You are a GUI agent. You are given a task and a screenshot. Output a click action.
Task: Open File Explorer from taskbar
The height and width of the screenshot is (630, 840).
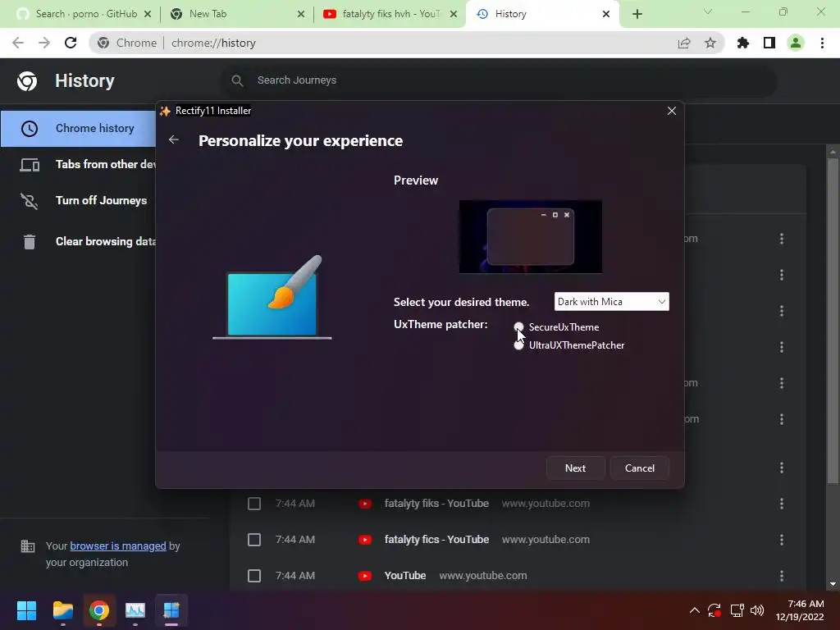[62, 610]
